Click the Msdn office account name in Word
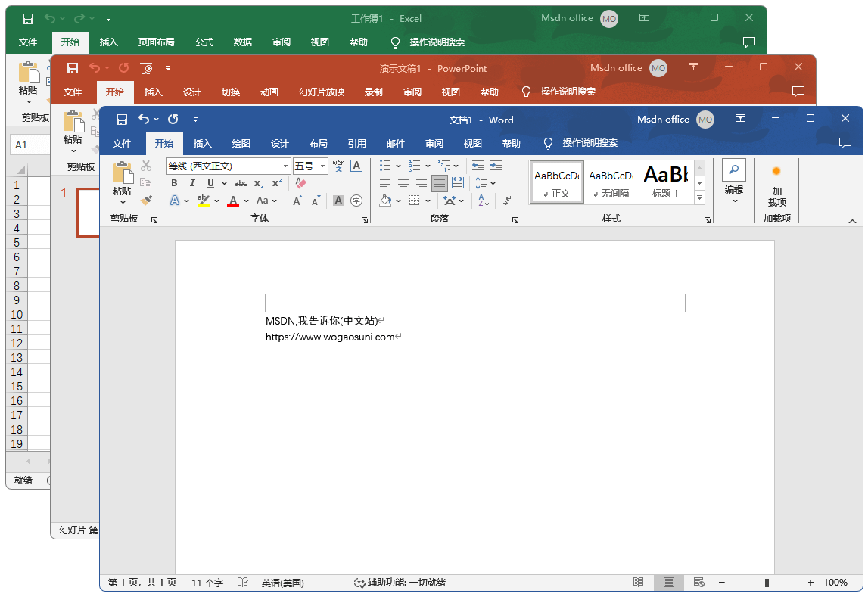This screenshot has height=597, width=868. [663, 120]
